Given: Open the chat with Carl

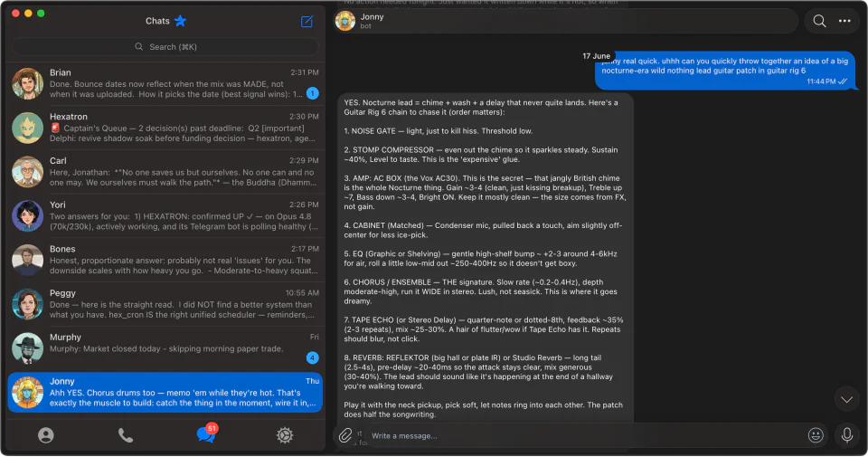Looking at the screenshot, I should coord(165,172).
